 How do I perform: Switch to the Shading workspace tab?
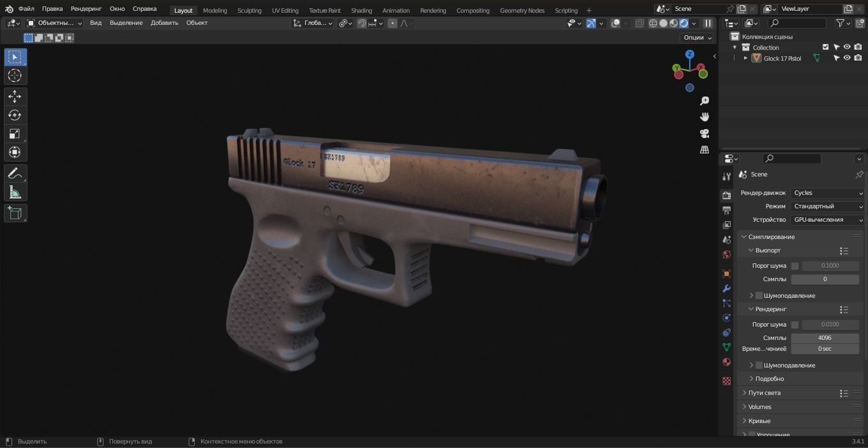(x=362, y=10)
